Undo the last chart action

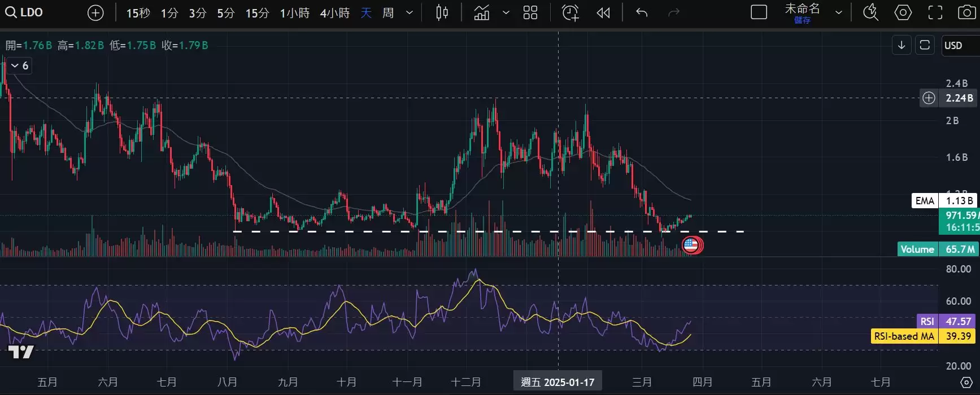click(x=641, y=12)
